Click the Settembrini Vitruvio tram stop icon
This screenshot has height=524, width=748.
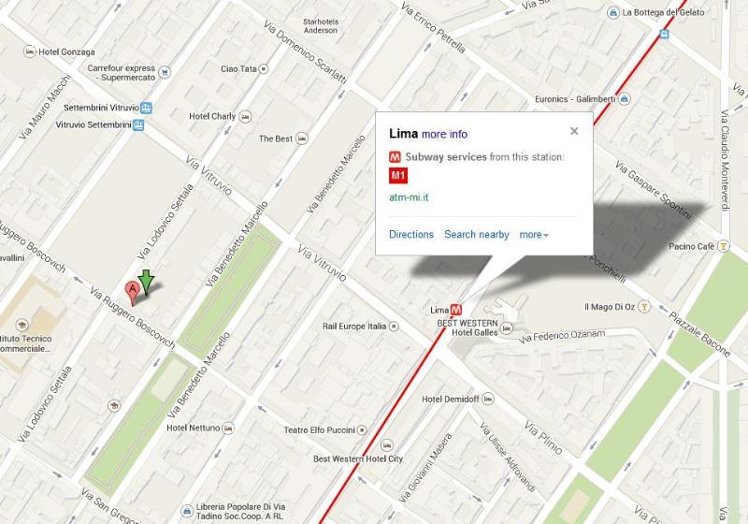pyautogui.click(x=146, y=108)
